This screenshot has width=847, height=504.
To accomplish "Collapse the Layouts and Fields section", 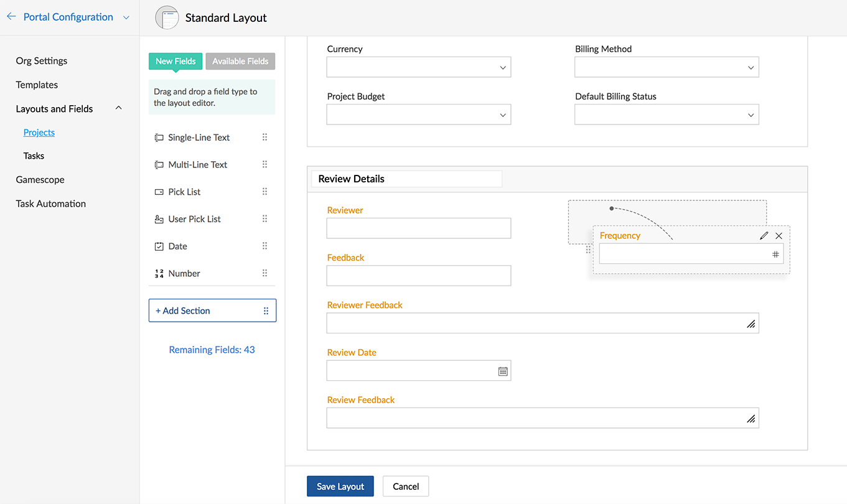I will pyautogui.click(x=119, y=108).
